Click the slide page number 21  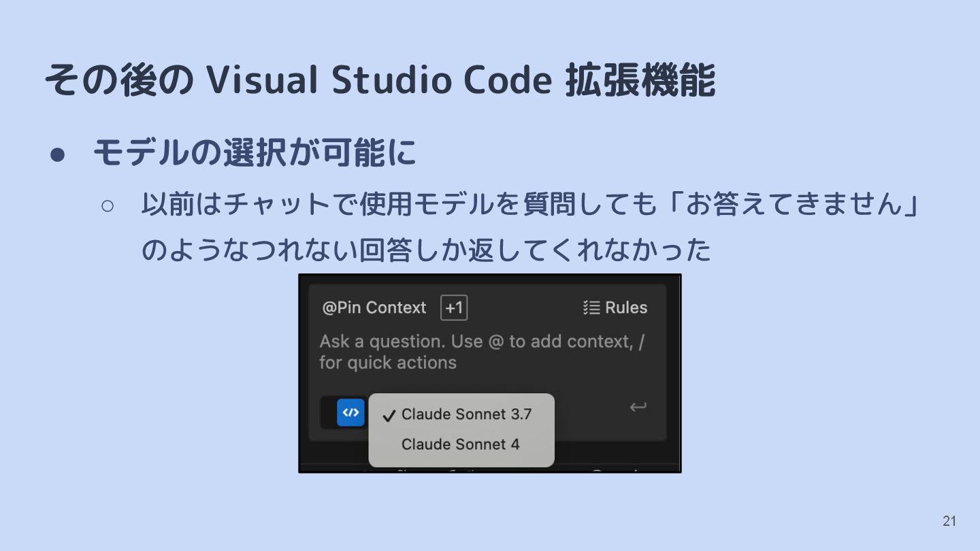pyautogui.click(x=949, y=521)
